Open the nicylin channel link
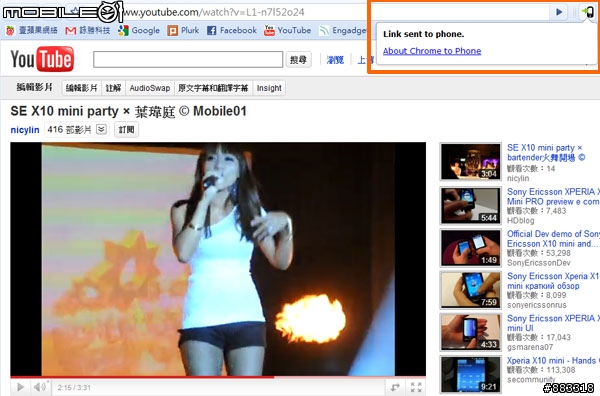This screenshot has width=600, height=396. [x=25, y=130]
